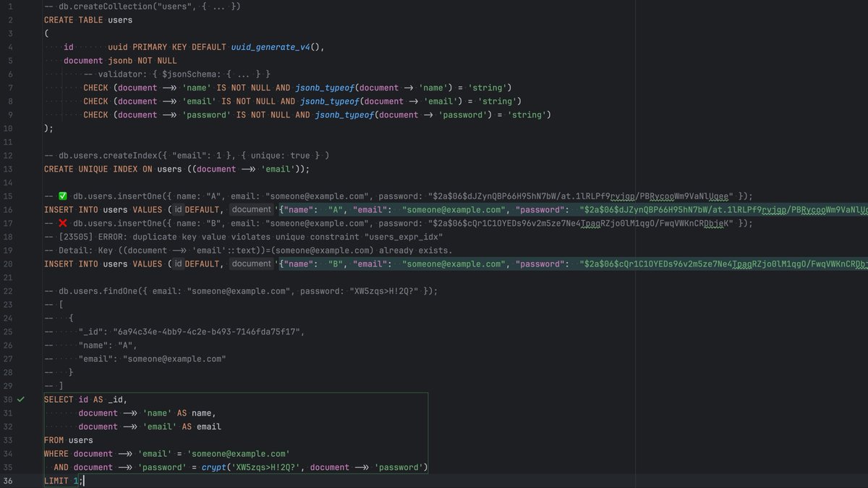
Task: Click the "_id" alias on line 30
Action: (x=115, y=399)
